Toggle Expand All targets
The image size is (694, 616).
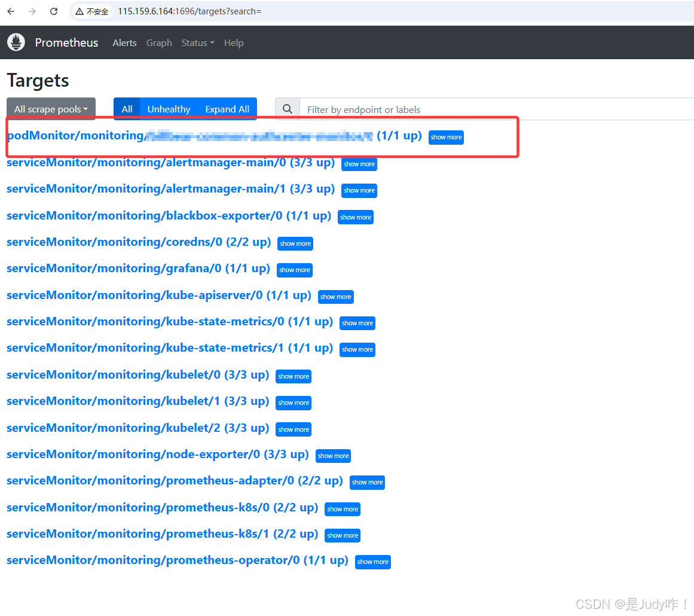point(227,109)
